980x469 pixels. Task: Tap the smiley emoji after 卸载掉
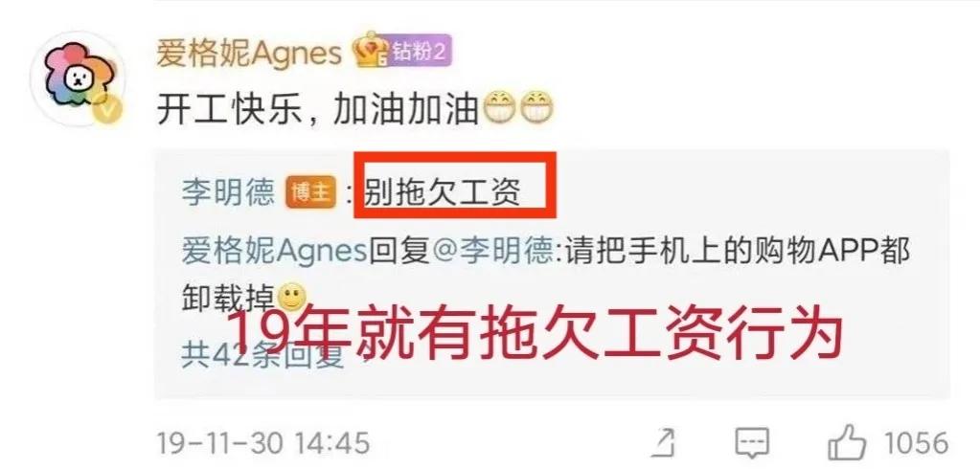292,299
